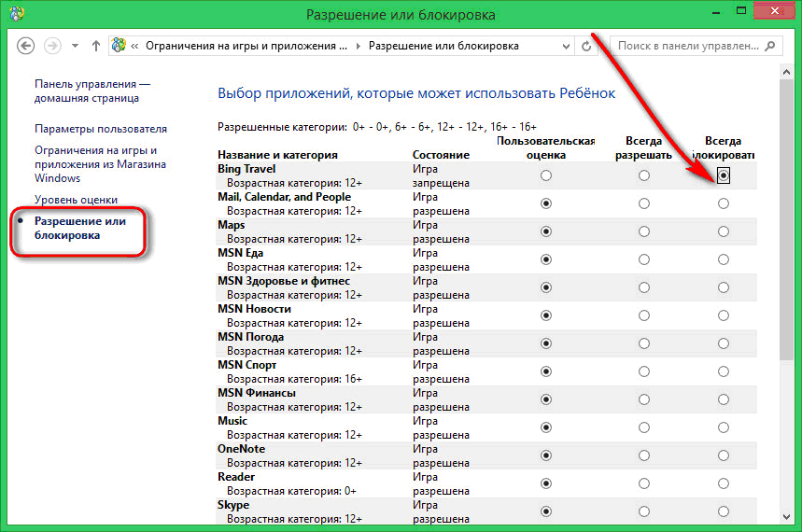The width and height of the screenshot is (802, 532).
Task: Always allow Reader app
Action: (x=644, y=483)
